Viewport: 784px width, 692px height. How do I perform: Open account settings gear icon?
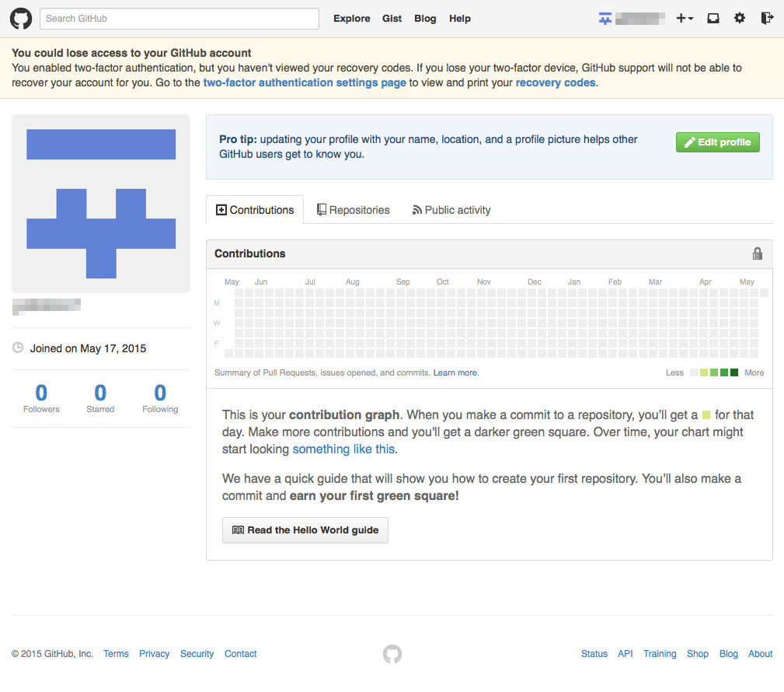(740, 19)
